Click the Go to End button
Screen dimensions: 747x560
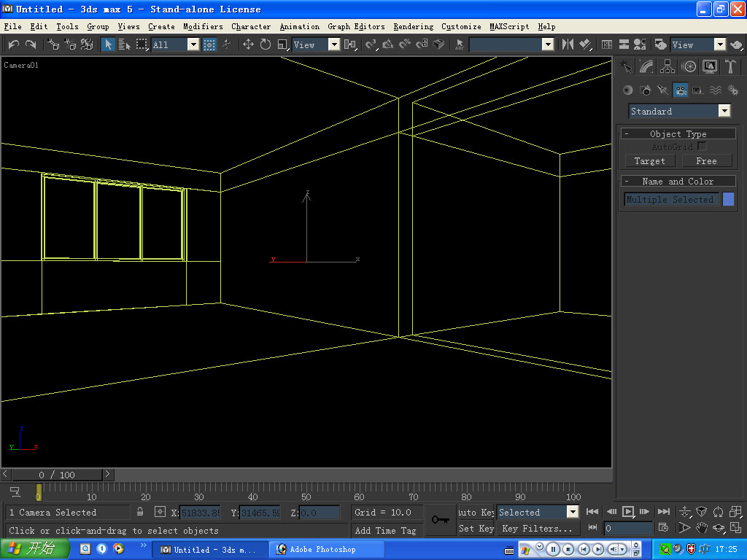[664, 512]
